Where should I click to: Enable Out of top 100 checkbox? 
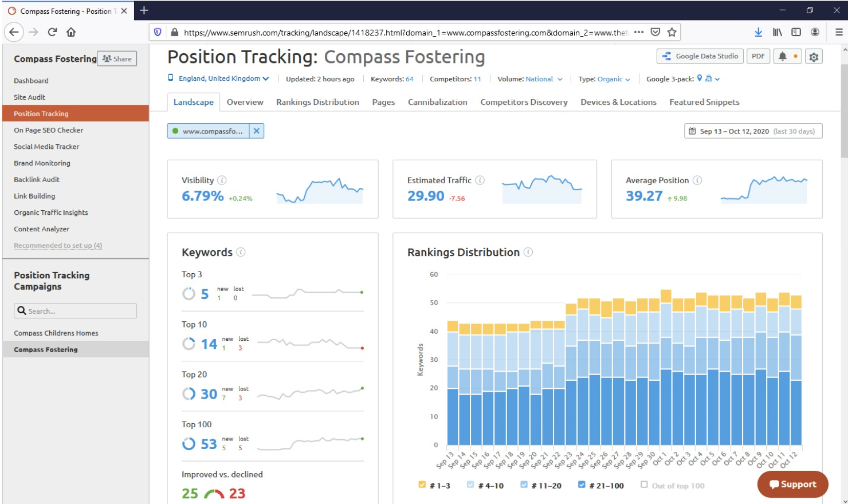pyautogui.click(x=644, y=485)
